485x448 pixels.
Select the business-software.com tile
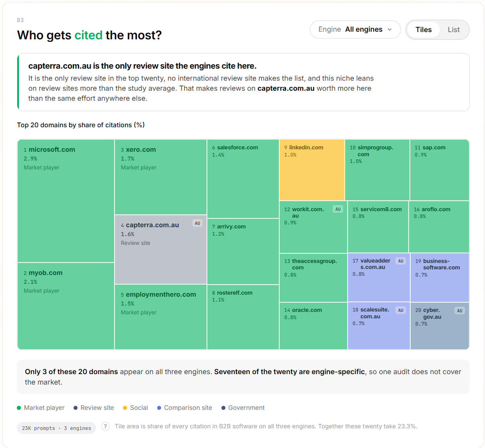(x=440, y=277)
